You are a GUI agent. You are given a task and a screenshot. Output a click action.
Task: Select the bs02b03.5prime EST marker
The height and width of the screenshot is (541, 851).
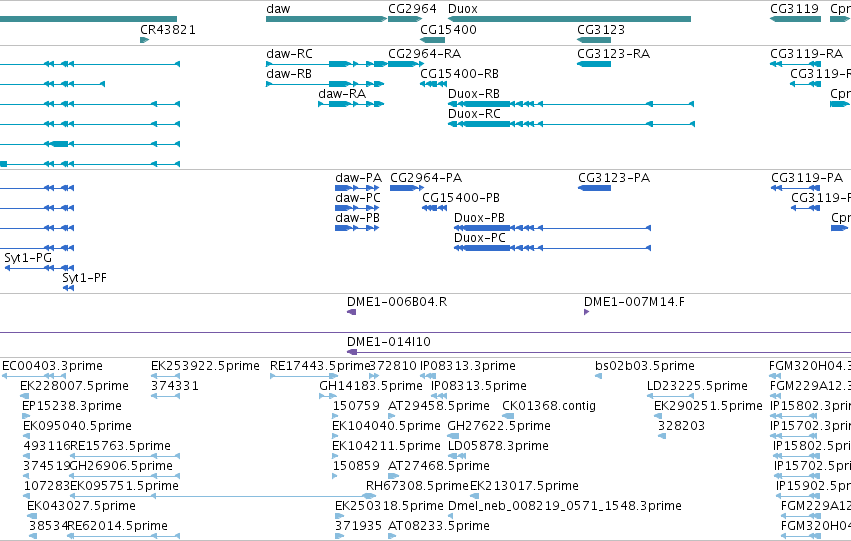click(598, 375)
